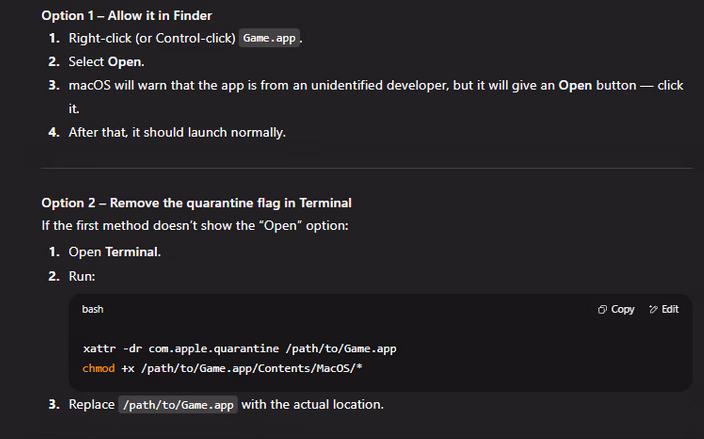Click the Edit pencil icon in code block
704x439 pixels.
(x=654, y=310)
